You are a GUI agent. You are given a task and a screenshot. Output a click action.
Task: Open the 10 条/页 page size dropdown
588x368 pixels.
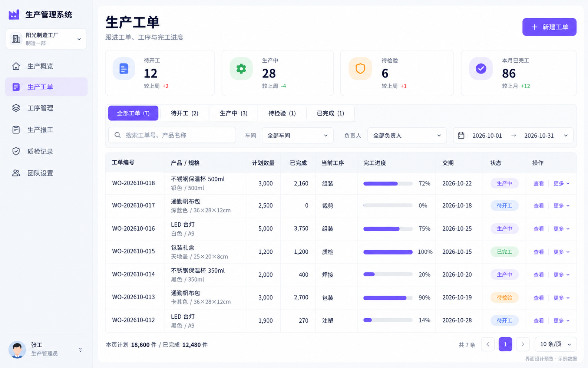[x=555, y=344]
